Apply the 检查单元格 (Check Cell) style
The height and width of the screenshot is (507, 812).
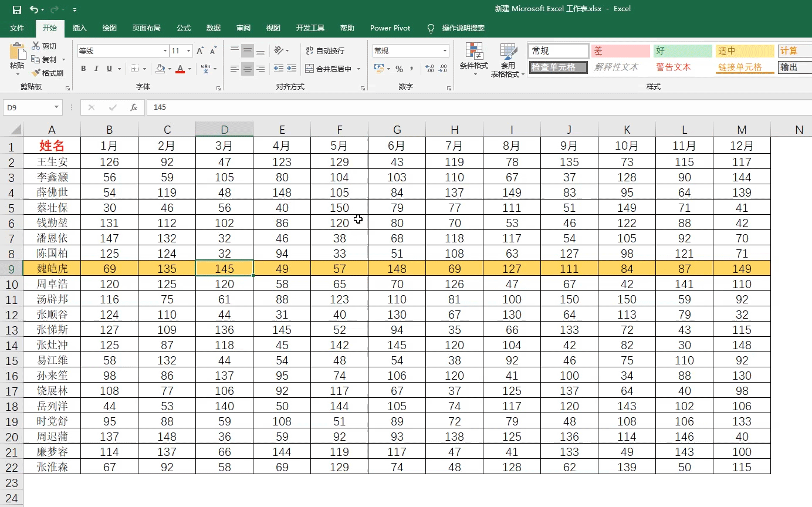pyautogui.click(x=559, y=67)
